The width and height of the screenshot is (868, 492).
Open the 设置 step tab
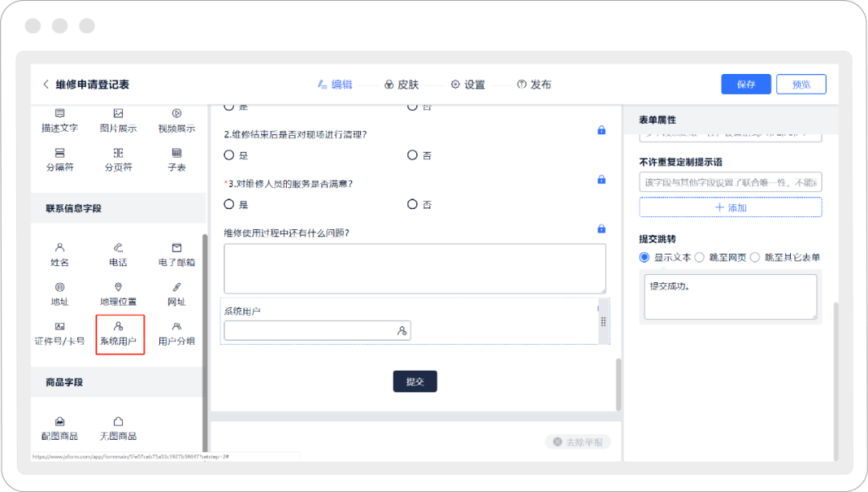tap(468, 84)
